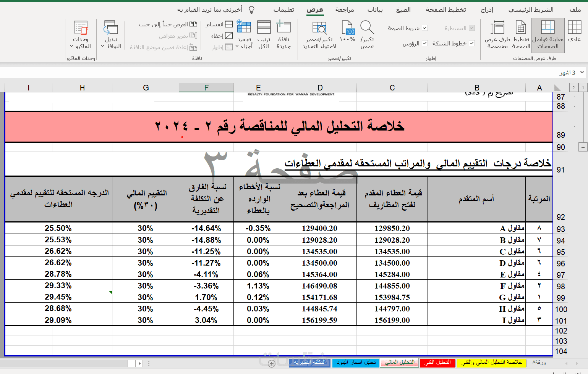Hide the window with إخفاء
The width and height of the screenshot is (588, 374).
pos(222,36)
